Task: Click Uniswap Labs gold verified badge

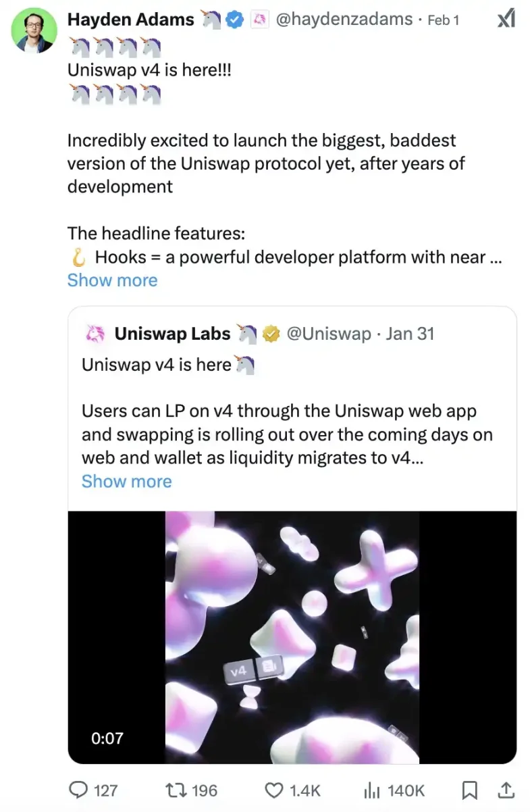Action: coord(271,334)
